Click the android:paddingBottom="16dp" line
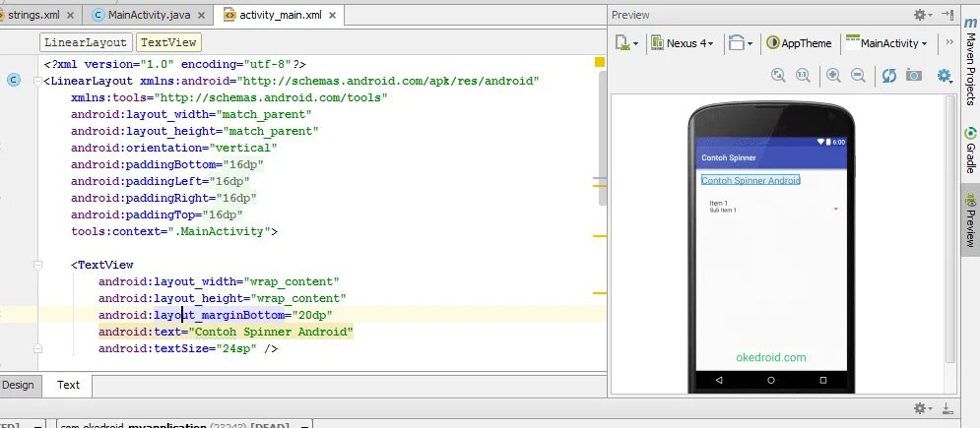980x428 pixels. [x=166, y=164]
